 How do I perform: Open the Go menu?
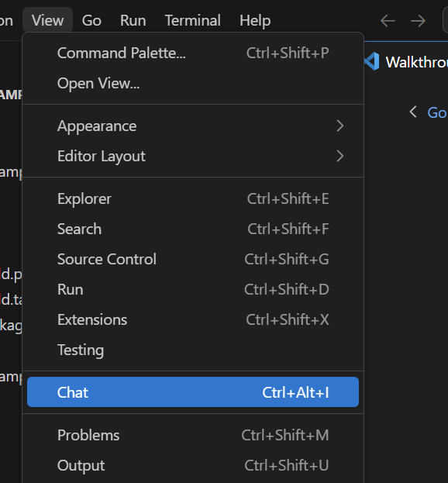pyautogui.click(x=91, y=21)
